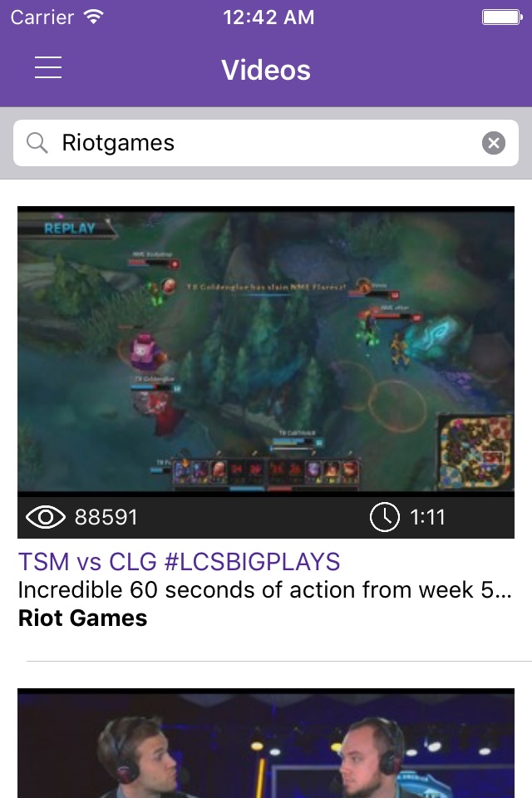Clear the Riotgames search text
532x798 pixels.
click(x=493, y=143)
